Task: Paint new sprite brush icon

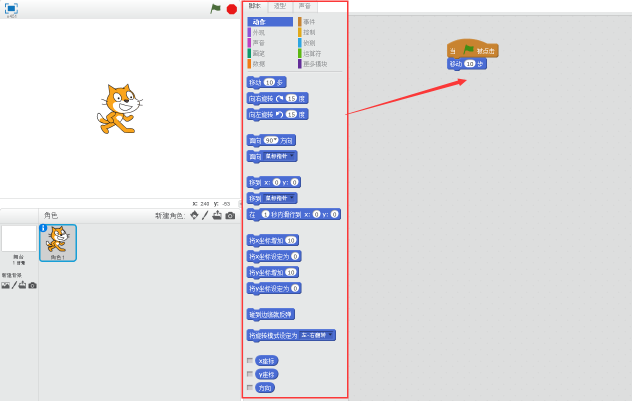Action: (x=205, y=215)
